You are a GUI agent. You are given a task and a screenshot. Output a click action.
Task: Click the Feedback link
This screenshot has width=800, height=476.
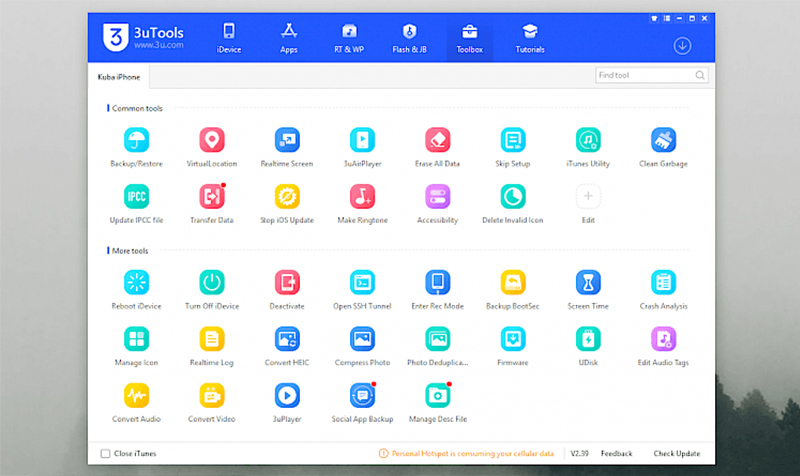(616, 453)
